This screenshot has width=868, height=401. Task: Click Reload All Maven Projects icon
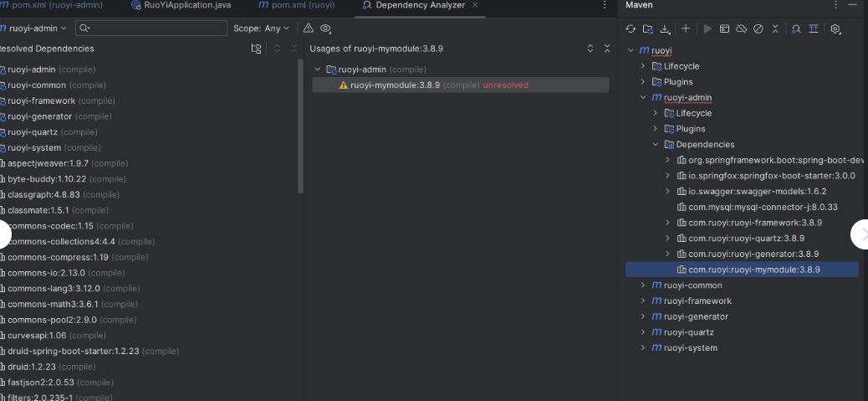pyautogui.click(x=631, y=28)
